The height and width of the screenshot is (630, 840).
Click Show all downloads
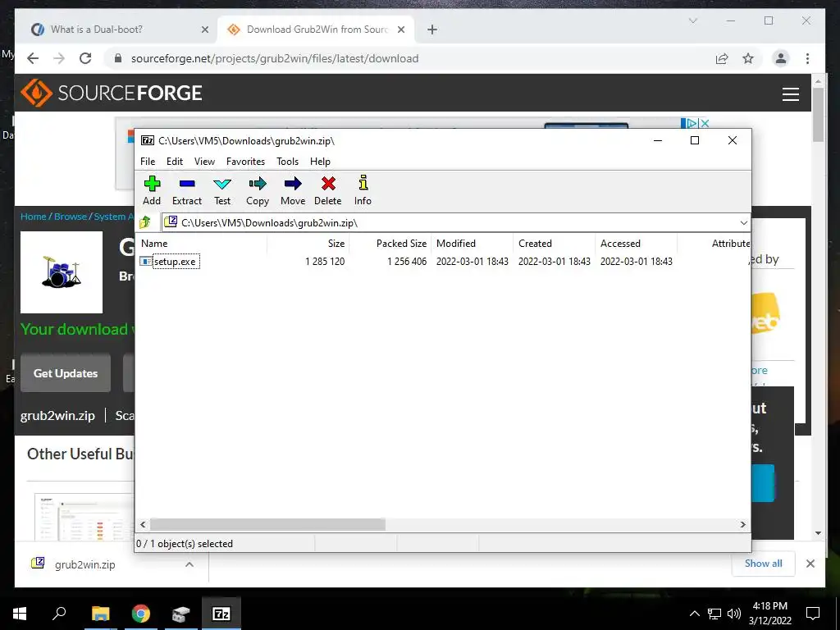pyautogui.click(x=763, y=563)
